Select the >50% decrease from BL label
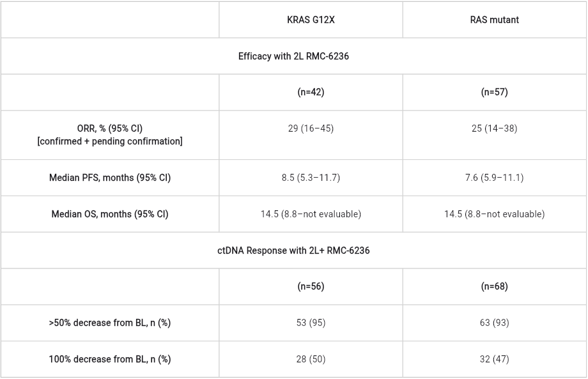588x379 pixels. [x=109, y=323]
